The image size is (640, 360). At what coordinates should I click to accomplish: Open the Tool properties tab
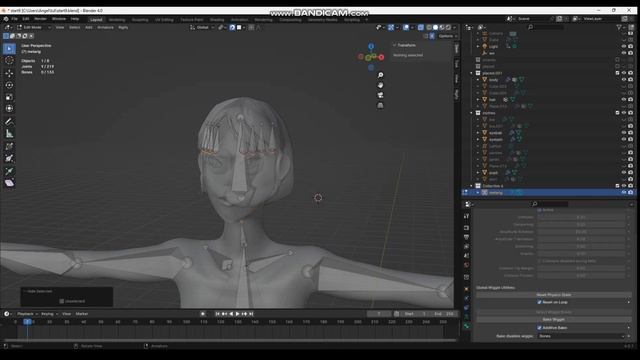[467, 216]
